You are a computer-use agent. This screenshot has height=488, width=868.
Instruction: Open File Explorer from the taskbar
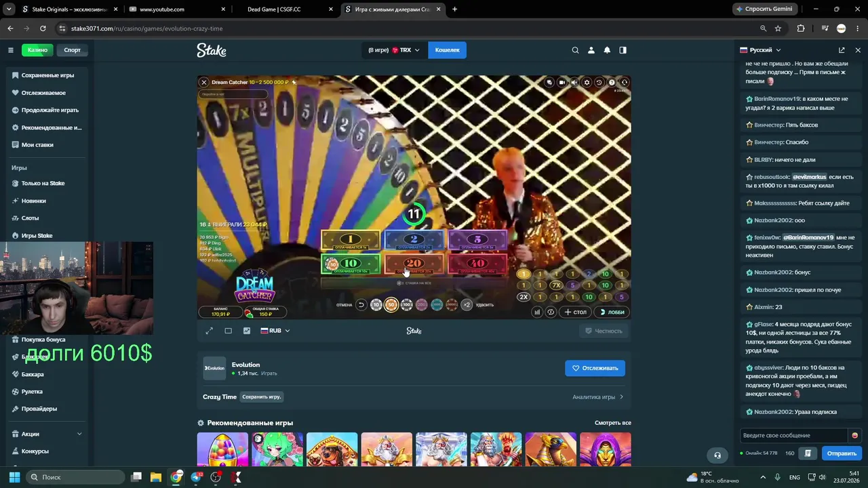156,477
